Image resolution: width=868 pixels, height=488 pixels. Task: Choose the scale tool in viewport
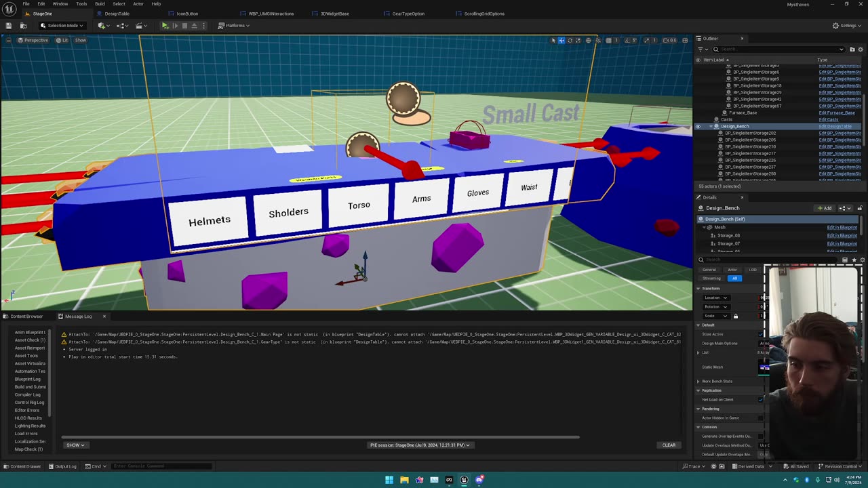578,40
